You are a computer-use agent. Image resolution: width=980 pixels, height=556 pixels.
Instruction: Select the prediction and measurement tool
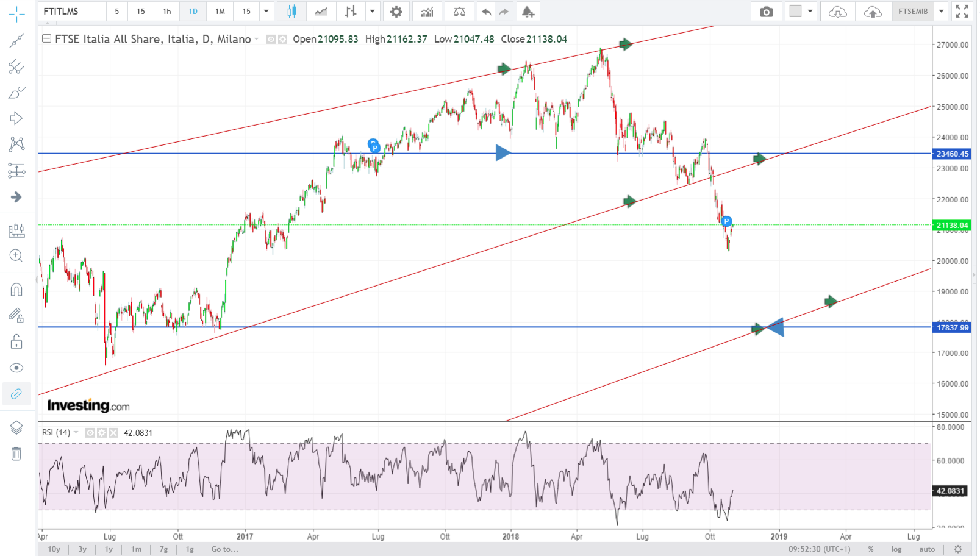[x=16, y=171]
